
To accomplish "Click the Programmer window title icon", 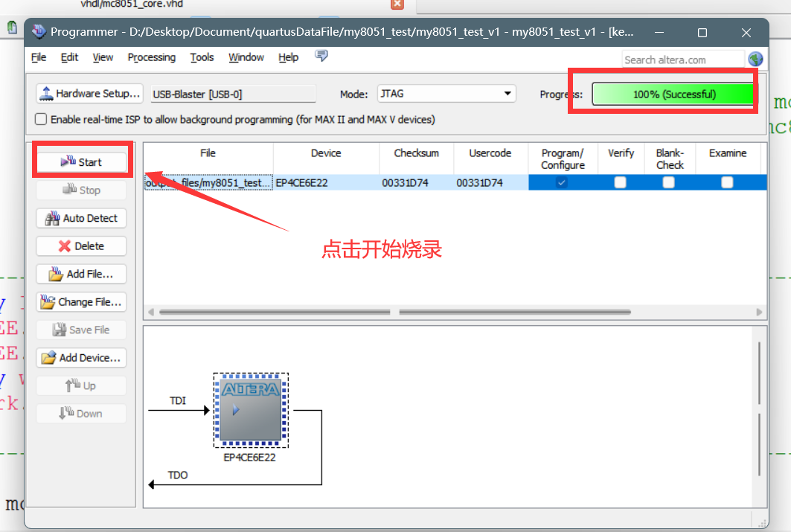I will tap(39, 31).
